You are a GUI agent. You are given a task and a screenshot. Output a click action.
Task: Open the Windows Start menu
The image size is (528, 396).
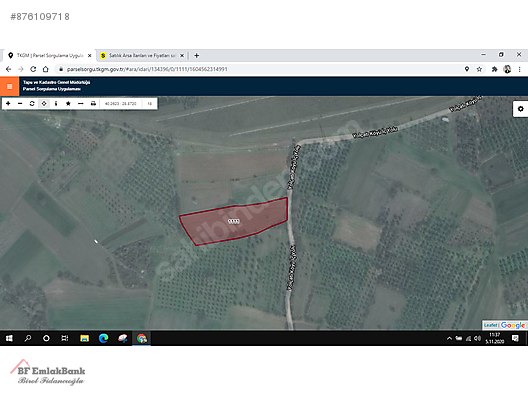pyautogui.click(x=9, y=338)
